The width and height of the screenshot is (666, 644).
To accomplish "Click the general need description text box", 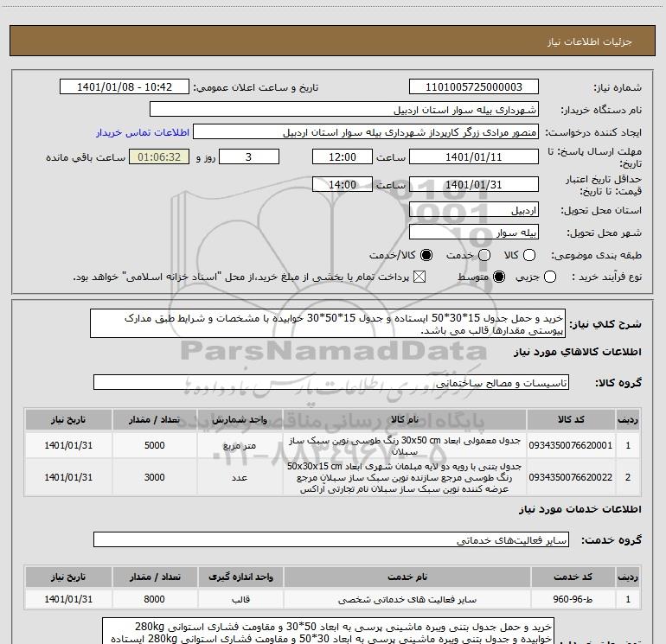I will (x=328, y=323).
